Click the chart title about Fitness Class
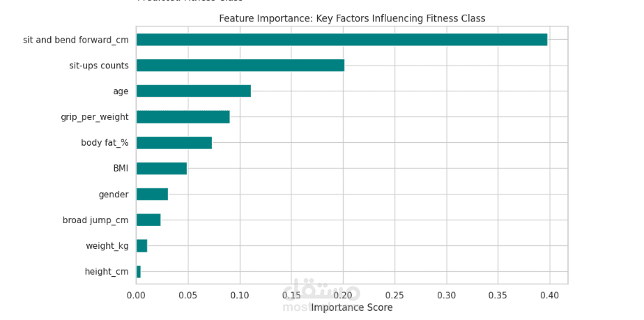The height and width of the screenshot is (320, 644). pyautogui.click(x=352, y=19)
